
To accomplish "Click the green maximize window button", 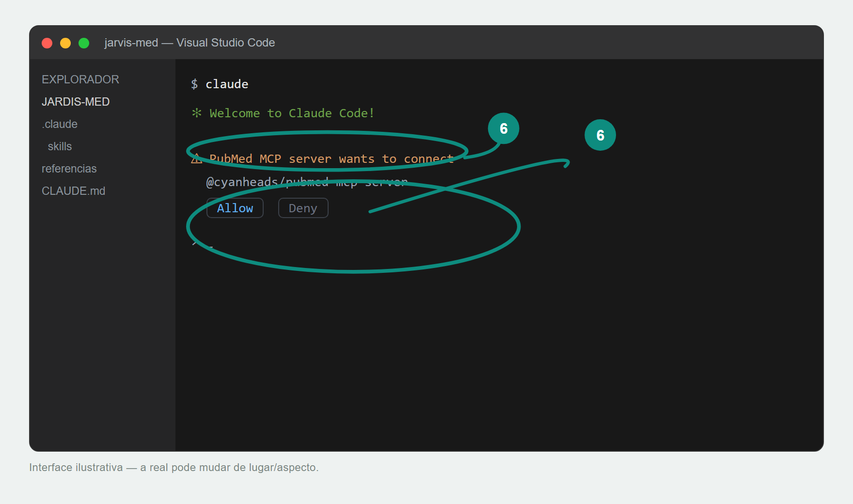I will tap(84, 43).
